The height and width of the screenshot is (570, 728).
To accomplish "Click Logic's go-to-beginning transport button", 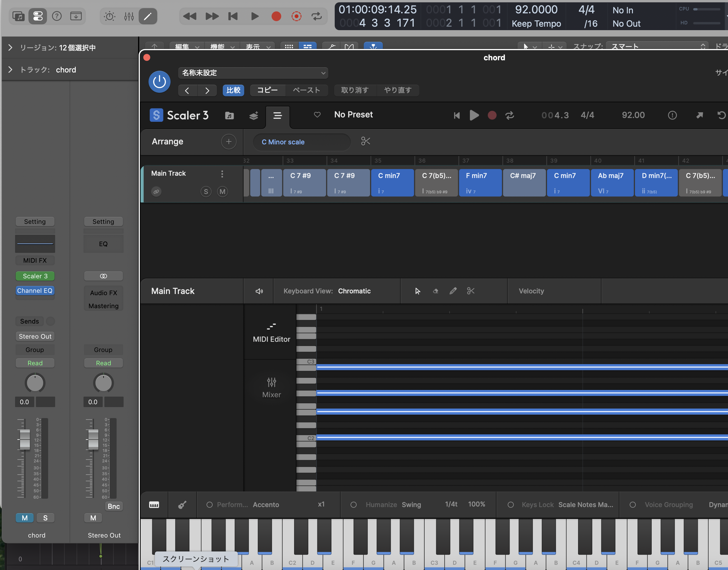I will pyautogui.click(x=233, y=16).
